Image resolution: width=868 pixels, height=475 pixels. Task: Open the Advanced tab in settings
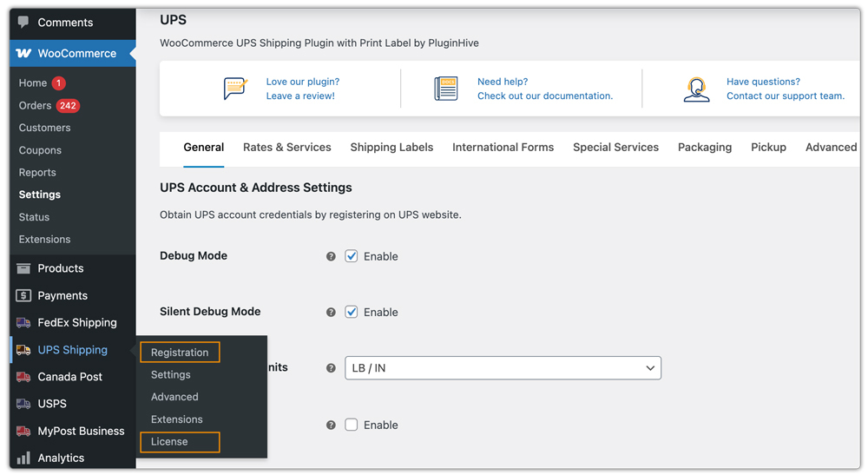click(831, 148)
